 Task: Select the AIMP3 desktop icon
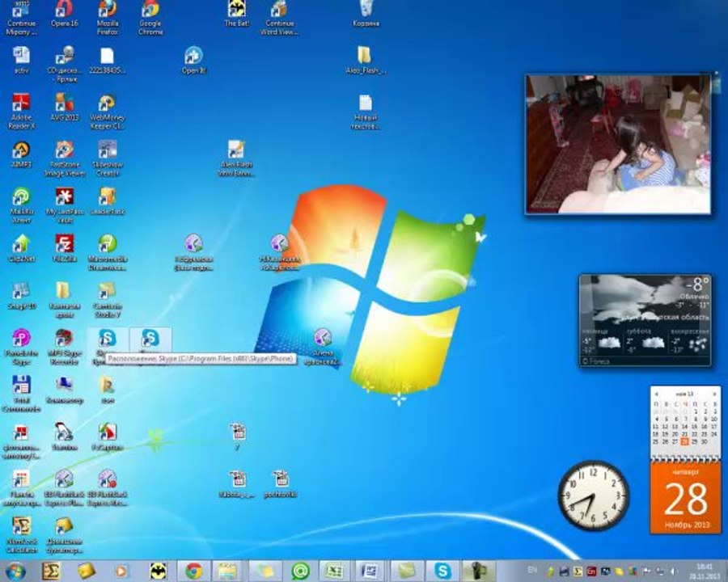pos(21,154)
